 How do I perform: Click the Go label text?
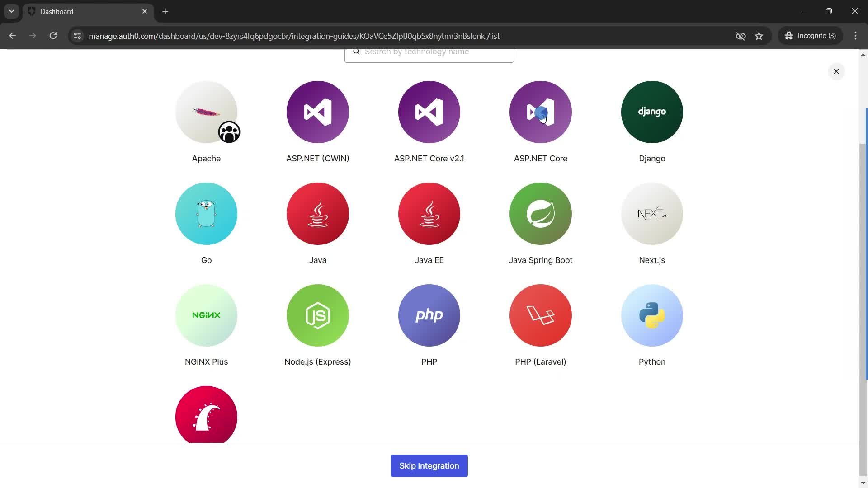[206, 260]
